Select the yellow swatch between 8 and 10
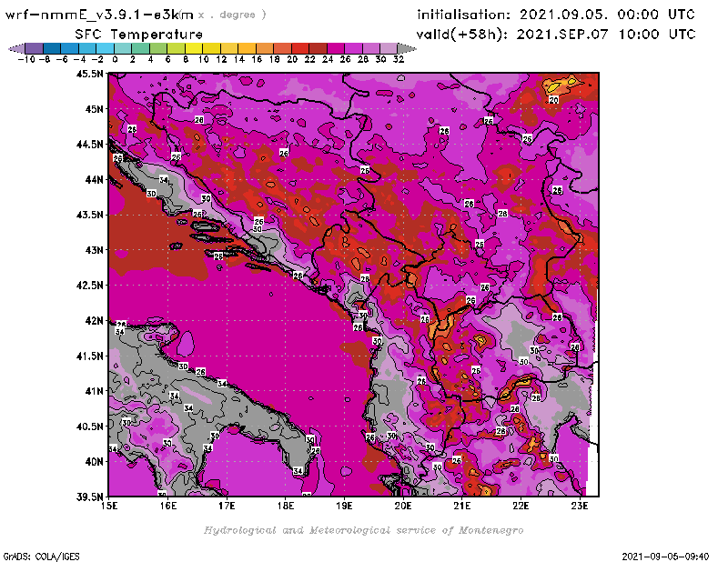 pos(194,48)
